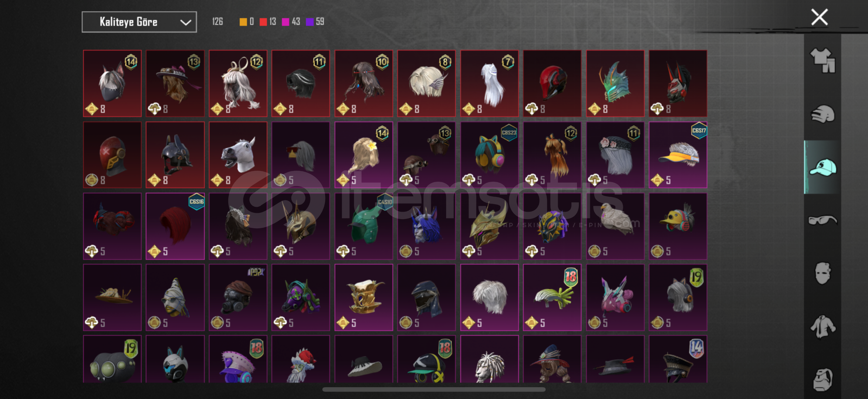Image resolution: width=868 pixels, height=399 pixels.
Task: Click the horizontal scrollbar at bottom
Action: point(434,389)
